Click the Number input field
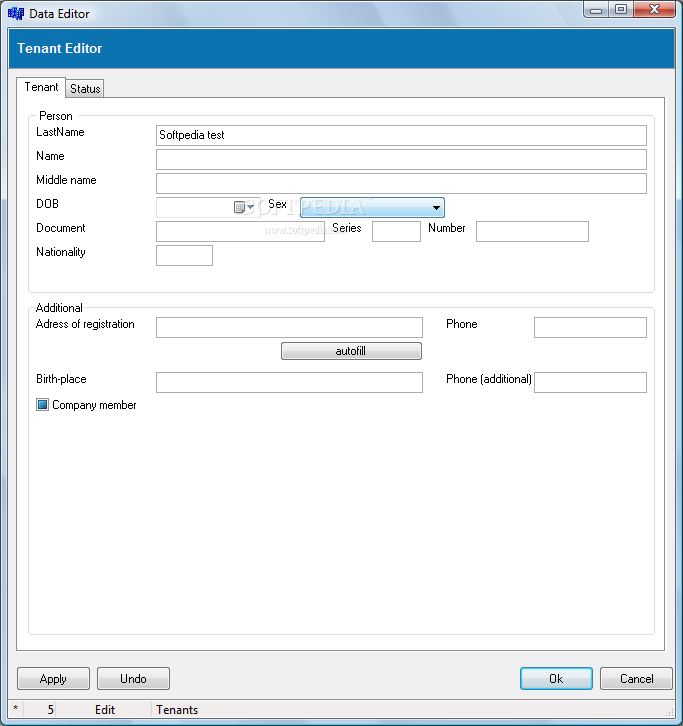This screenshot has width=683, height=726. pos(533,231)
